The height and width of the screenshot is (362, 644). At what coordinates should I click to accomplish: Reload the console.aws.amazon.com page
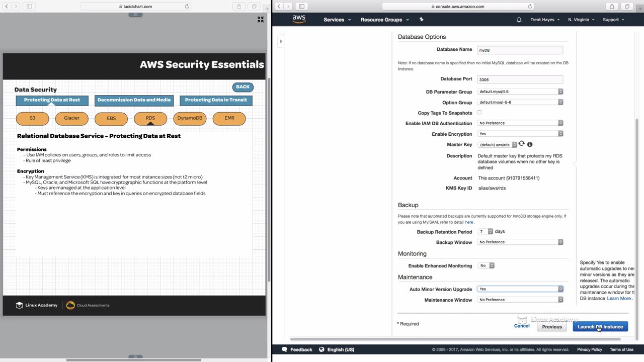coord(530,7)
